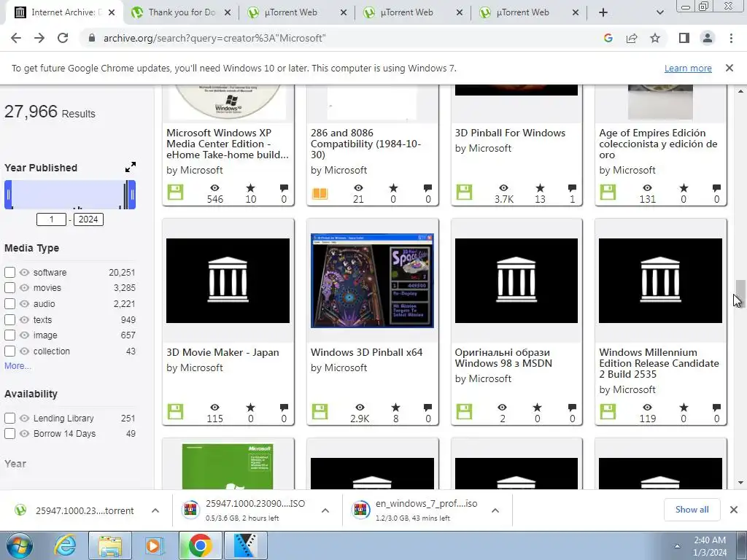Click favorites star on Windows 3D Pinball x64 card

[395, 408]
